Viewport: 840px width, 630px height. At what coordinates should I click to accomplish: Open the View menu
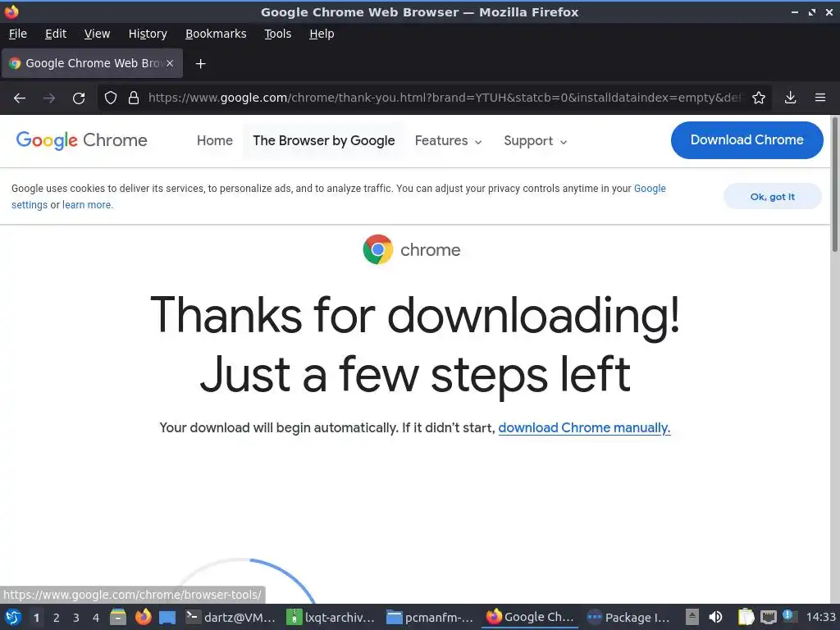tap(97, 34)
